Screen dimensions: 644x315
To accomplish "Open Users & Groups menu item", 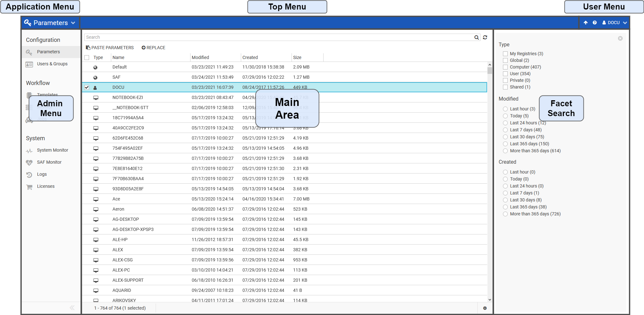I will 52,64.
